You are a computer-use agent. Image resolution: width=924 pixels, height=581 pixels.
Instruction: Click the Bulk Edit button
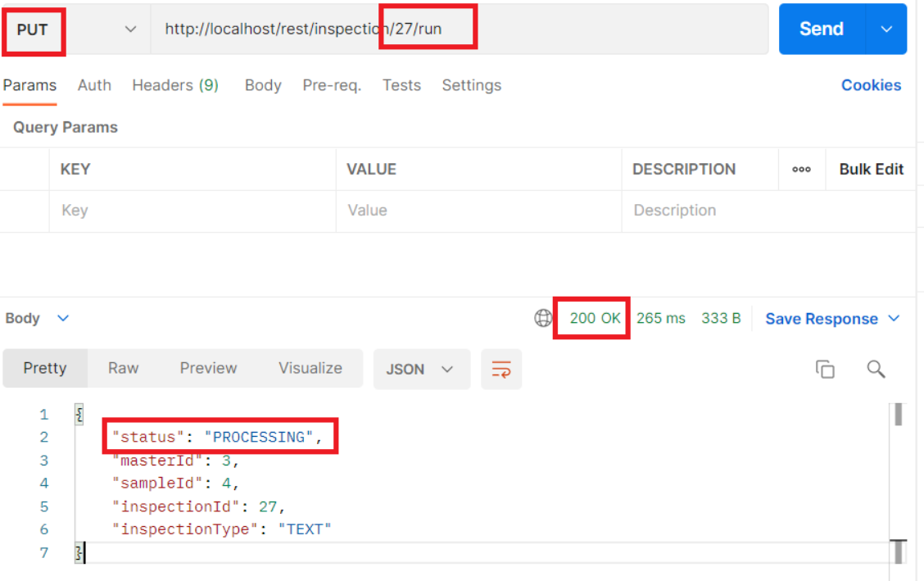(x=871, y=170)
